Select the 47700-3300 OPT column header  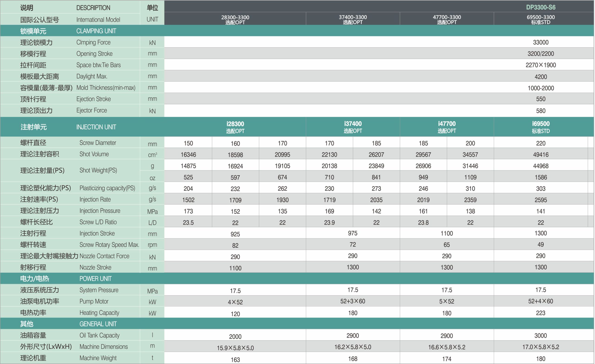447,20
